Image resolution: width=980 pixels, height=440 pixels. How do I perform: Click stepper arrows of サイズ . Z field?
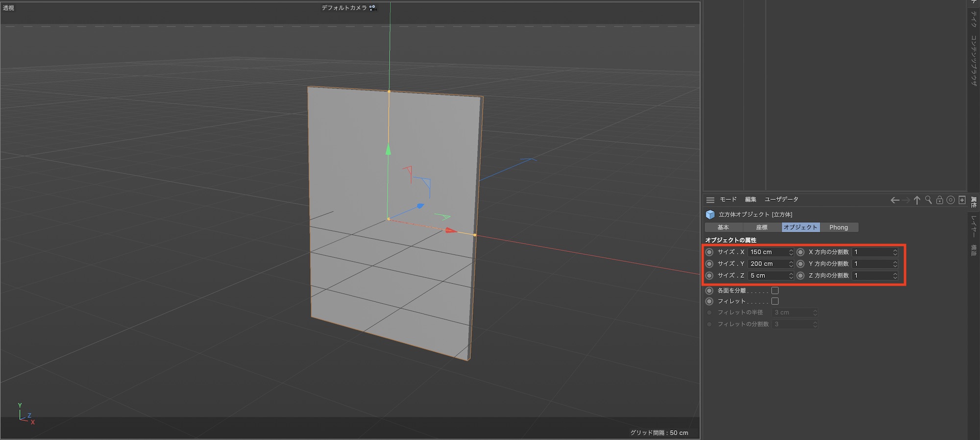coord(790,276)
